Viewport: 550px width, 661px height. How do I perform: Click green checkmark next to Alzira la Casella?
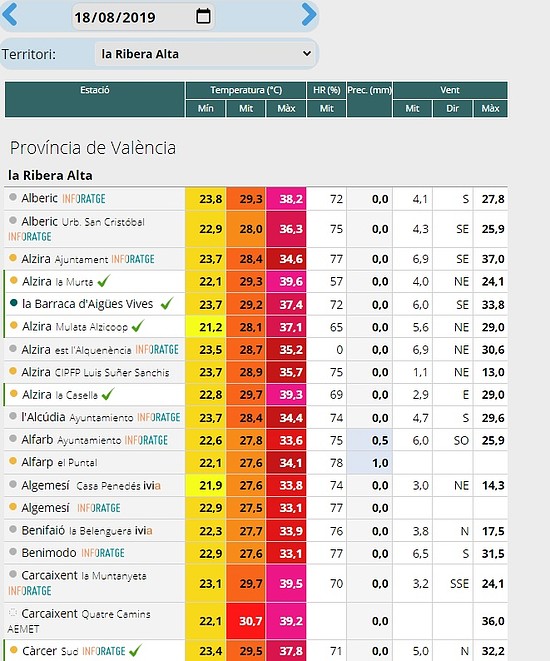pyautogui.click(x=108, y=395)
